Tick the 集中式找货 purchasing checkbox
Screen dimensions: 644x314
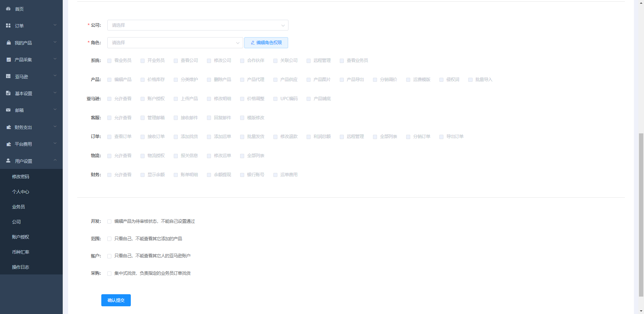click(109, 273)
